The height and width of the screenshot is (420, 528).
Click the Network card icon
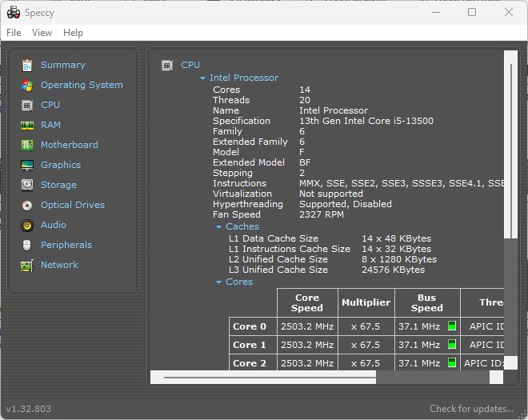(27, 266)
